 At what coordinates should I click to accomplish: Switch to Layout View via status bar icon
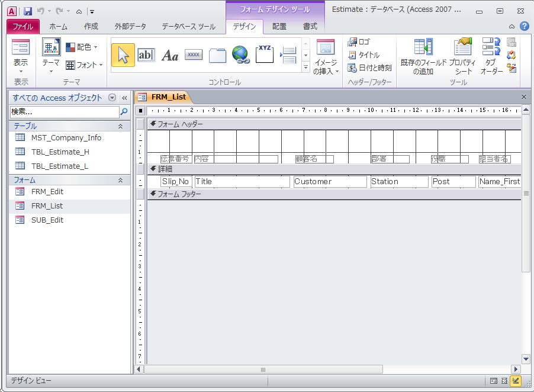(504, 381)
